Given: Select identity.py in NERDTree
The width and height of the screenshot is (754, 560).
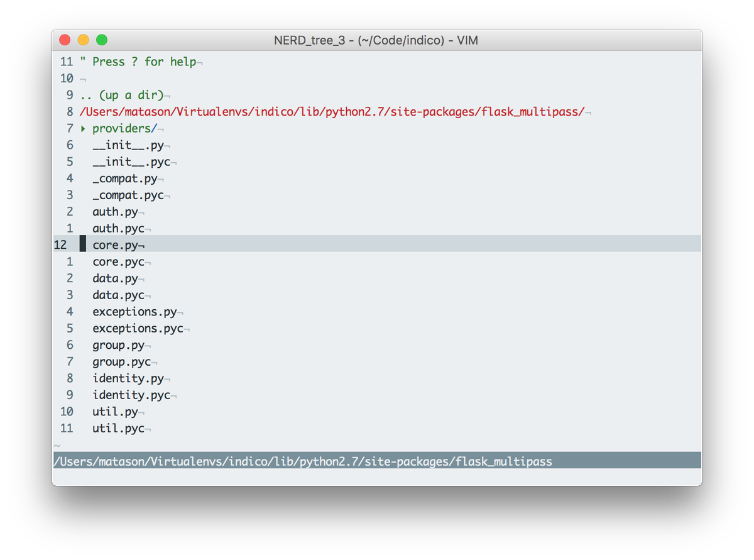Looking at the screenshot, I should (x=128, y=378).
